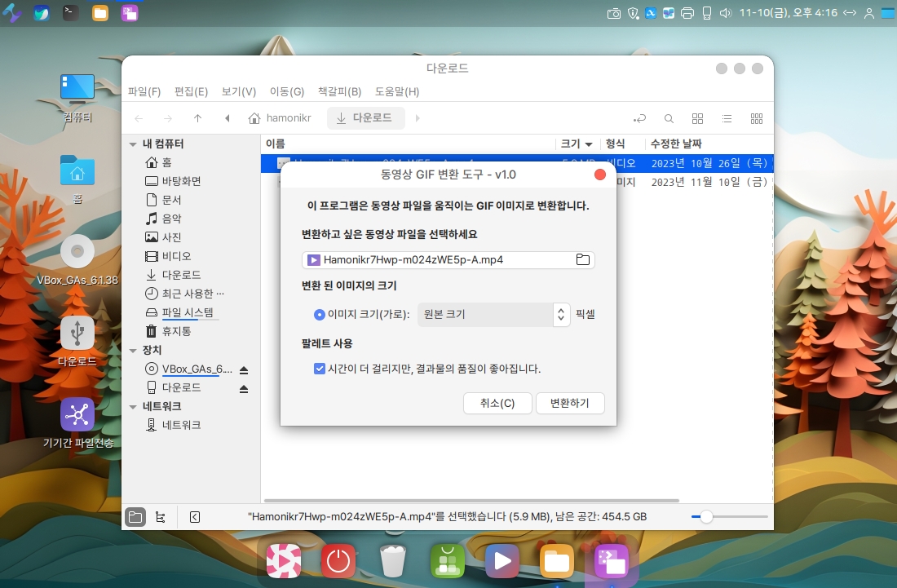Screen dimensions: 897x588
Task: Click the zoom slider in status bar
Action: click(x=706, y=517)
